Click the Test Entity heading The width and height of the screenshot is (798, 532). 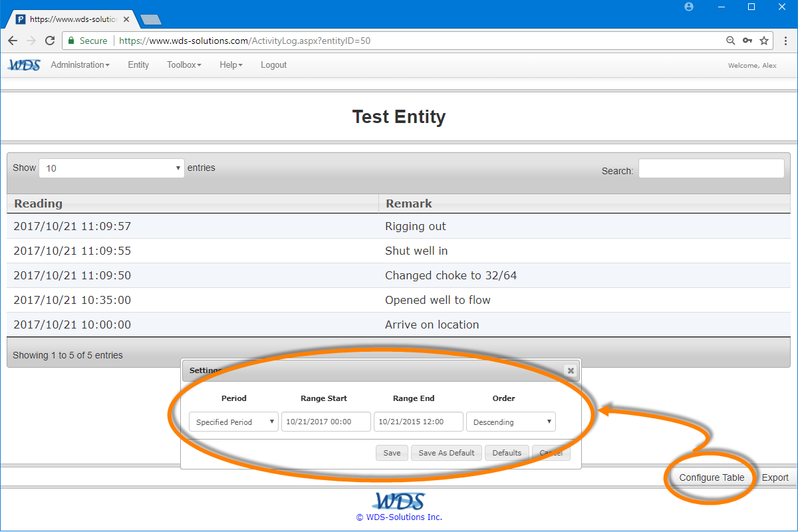(399, 117)
